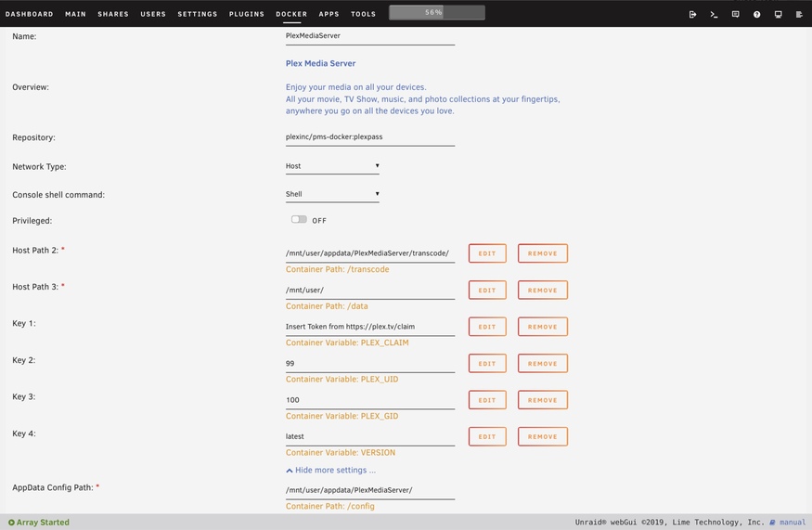Open the Console shell command dropdown

pyautogui.click(x=332, y=194)
